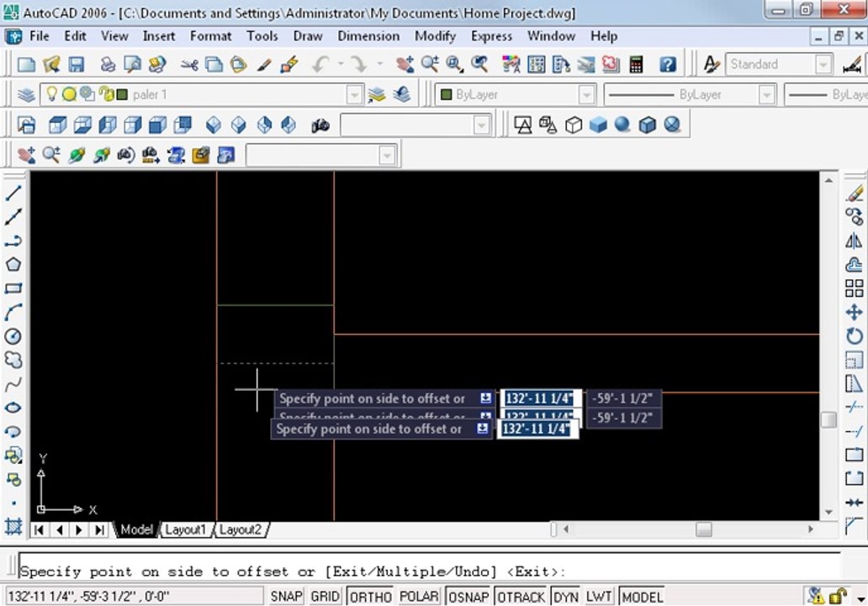This screenshot has width=868, height=606.
Task: Click the vertical scrollbar thumb
Action: [x=828, y=420]
